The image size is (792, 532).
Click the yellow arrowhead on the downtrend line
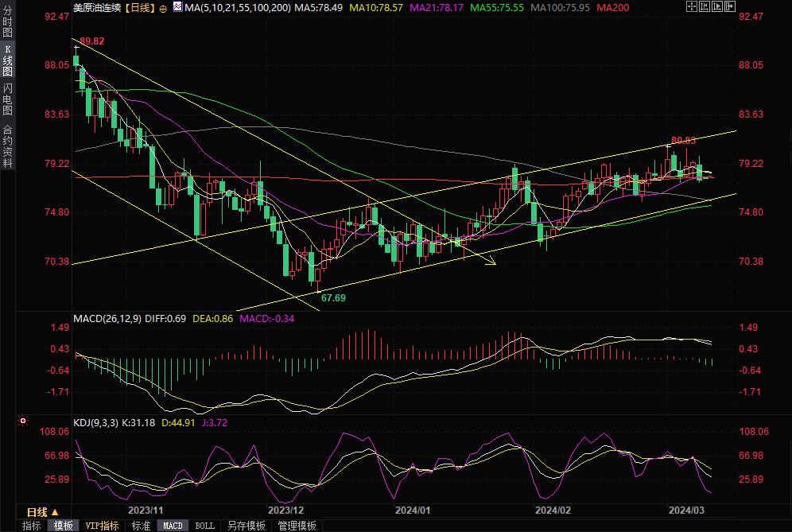[x=491, y=262]
